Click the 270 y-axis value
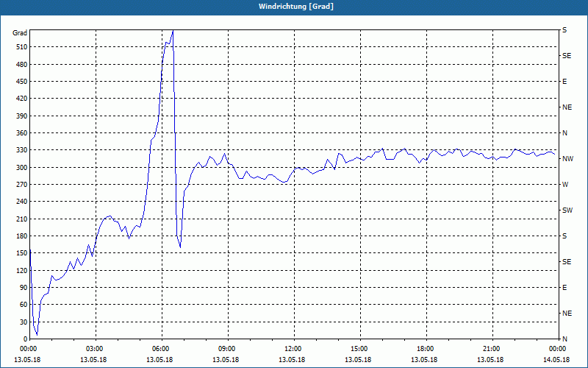 pyautogui.click(x=21, y=185)
